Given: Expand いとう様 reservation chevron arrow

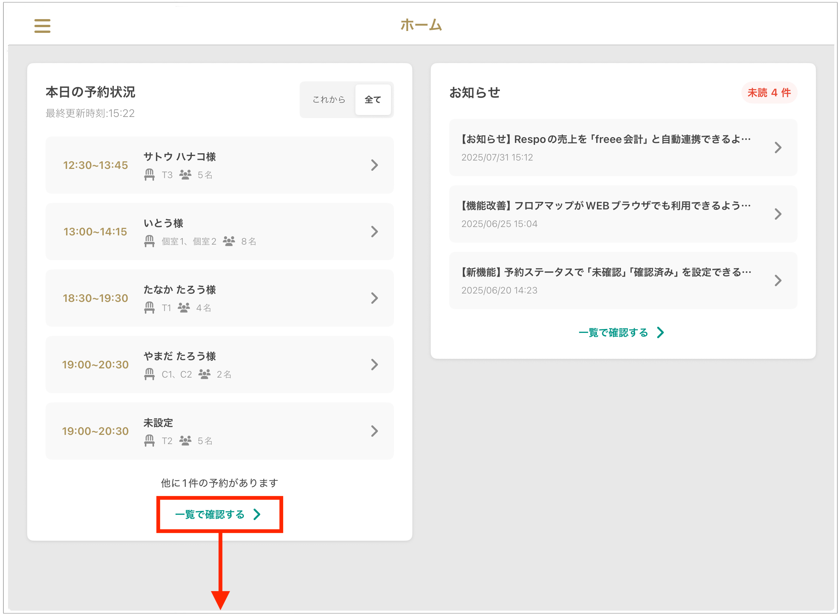Looking at the screenshot, I should (x=375, y=232).
